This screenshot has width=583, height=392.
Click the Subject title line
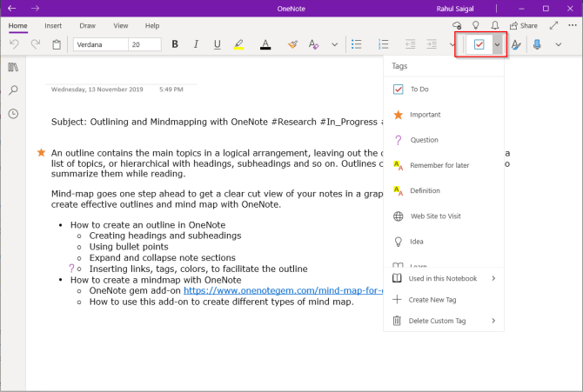click(218, 122)
